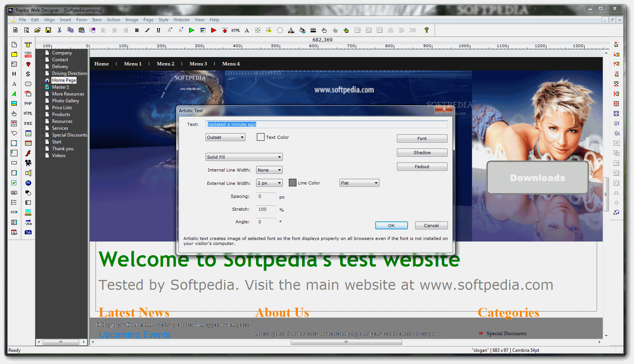
Task: Select the Photo Gallery page in tree
Action: click(x=65, y=101)
